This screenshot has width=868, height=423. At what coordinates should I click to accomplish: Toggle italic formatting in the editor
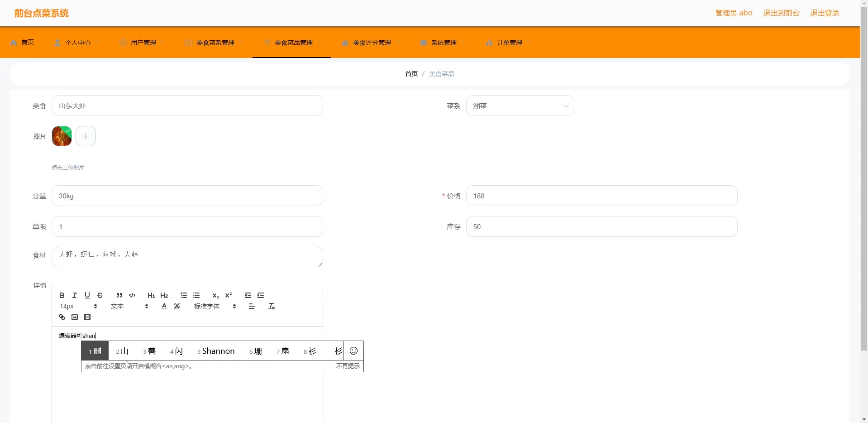(75, 295)
